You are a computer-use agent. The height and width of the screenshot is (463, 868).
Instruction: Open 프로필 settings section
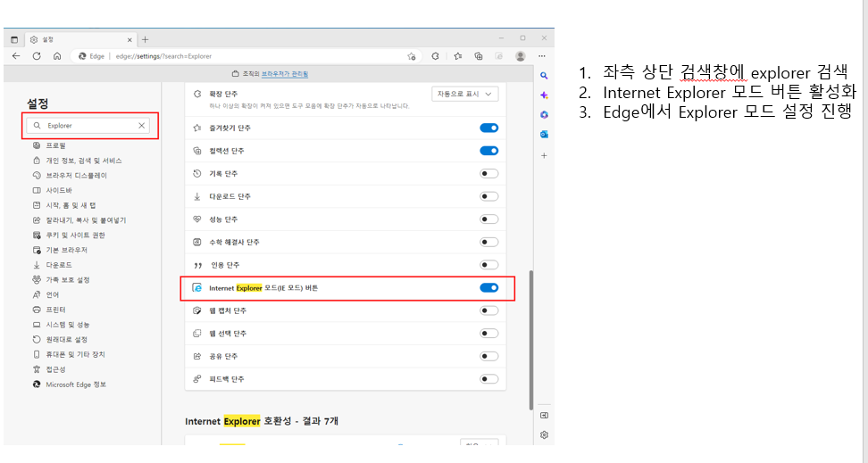click(x=56, y=145)
